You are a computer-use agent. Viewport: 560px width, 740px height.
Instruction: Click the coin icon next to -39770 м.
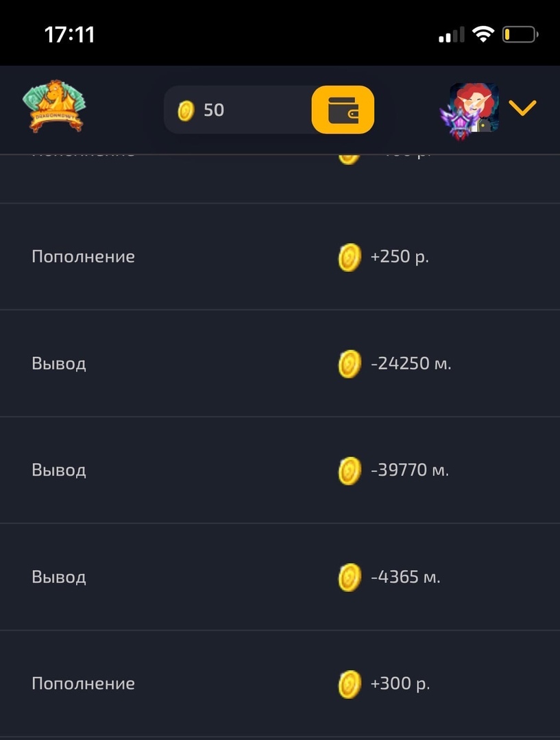pos(350,471)
